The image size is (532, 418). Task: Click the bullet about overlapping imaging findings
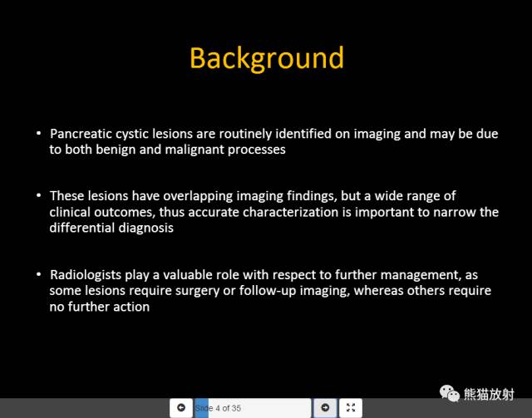(x=273, y=212)
